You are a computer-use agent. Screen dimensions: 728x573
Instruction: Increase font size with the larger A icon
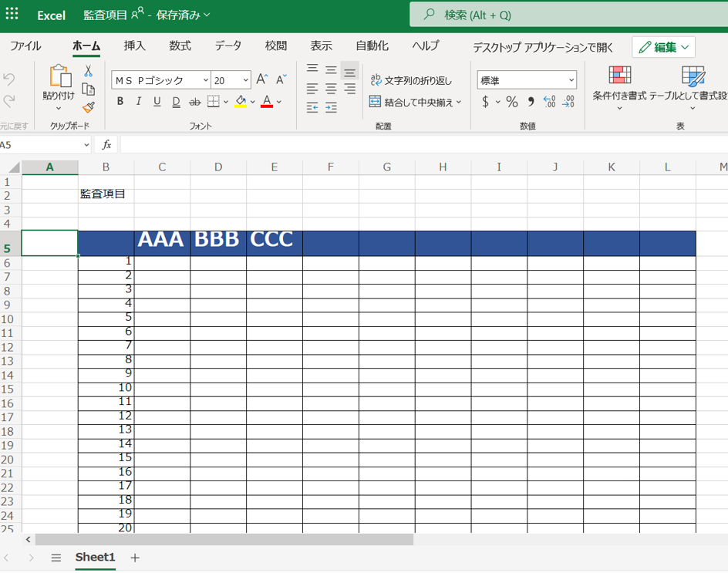point(262,79)
